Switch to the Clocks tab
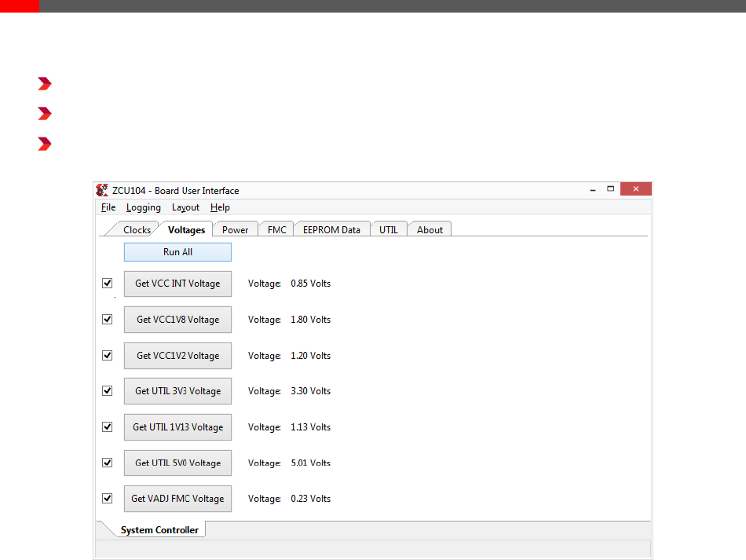746x560 pixels. [137, 230]
